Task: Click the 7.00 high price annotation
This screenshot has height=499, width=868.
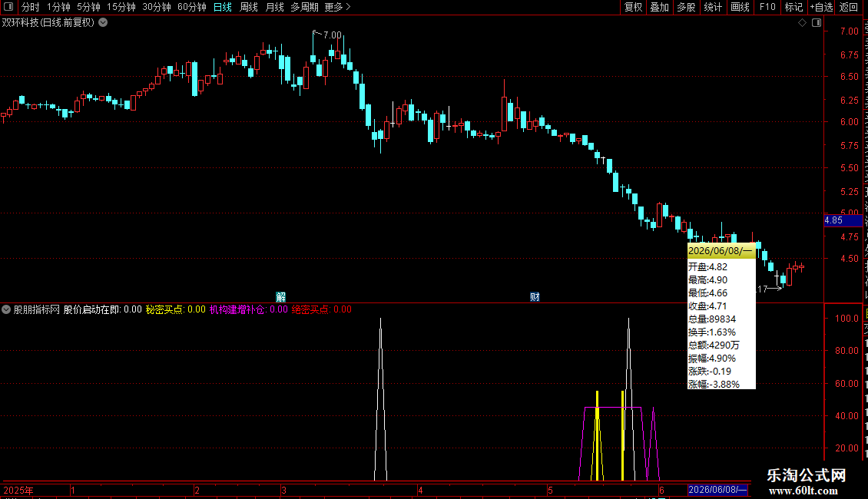Action: pyautogui.click(x=332, y=35)
